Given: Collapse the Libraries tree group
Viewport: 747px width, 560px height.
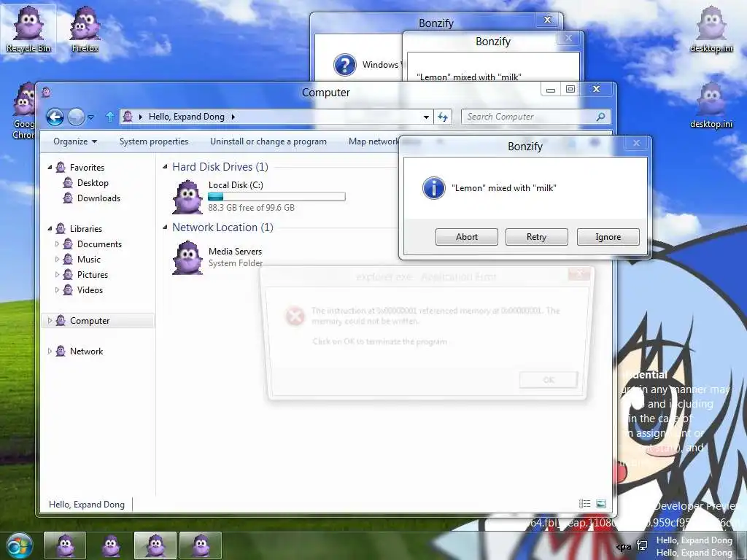Looking at the screenshot, I should (x=50, y=228).
